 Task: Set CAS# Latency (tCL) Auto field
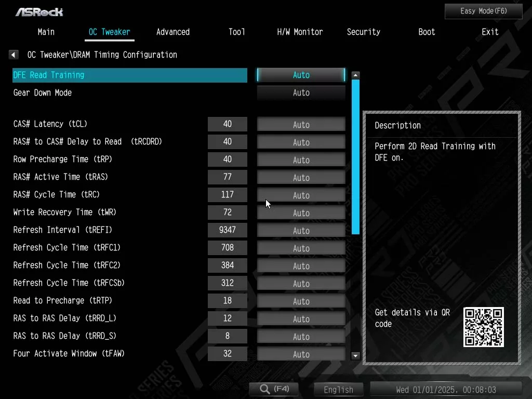[301, 125]
